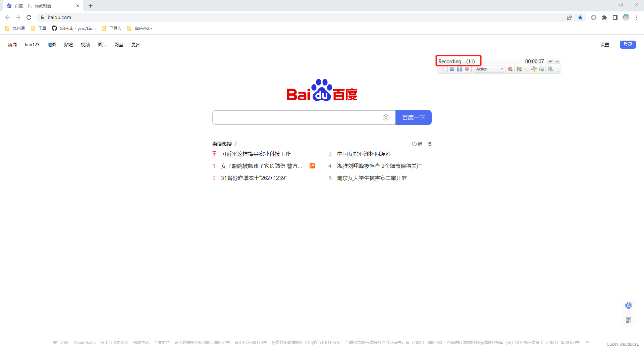The width and height of the screenshot is (644, 349).
Task: Open hot search 31省份昨增本土
Action: [254, 178]
